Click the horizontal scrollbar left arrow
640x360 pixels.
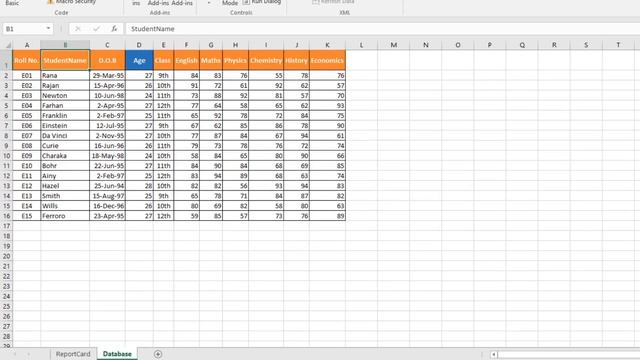tap(494, 354)
